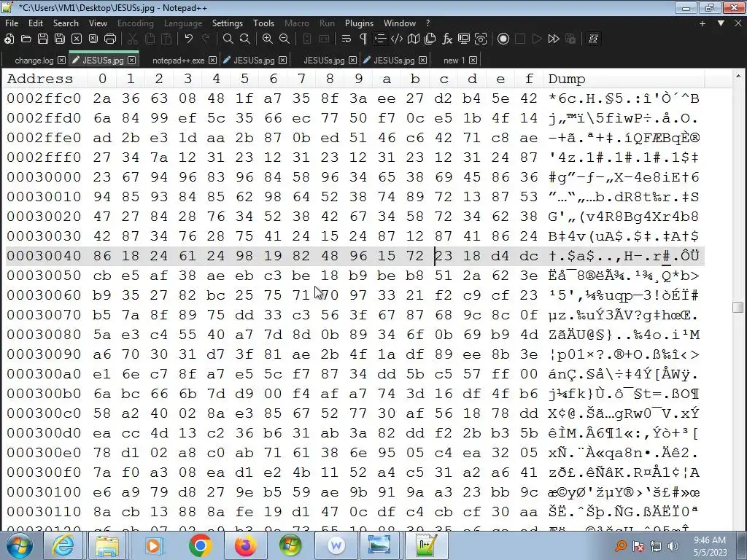Toggle file monitoring eye icon
The image size is (747, 560).
[x=481, y=39]
